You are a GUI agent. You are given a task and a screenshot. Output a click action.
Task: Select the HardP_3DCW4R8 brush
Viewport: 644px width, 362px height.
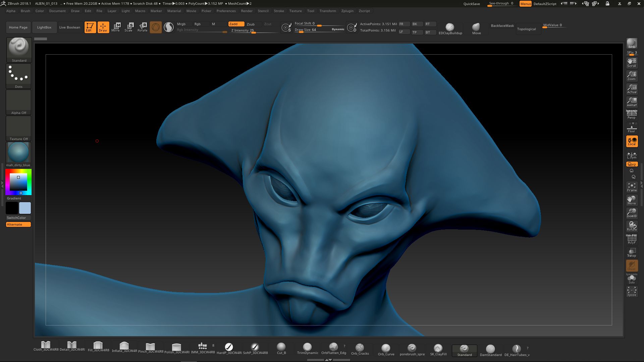click(x=229, y=349)
